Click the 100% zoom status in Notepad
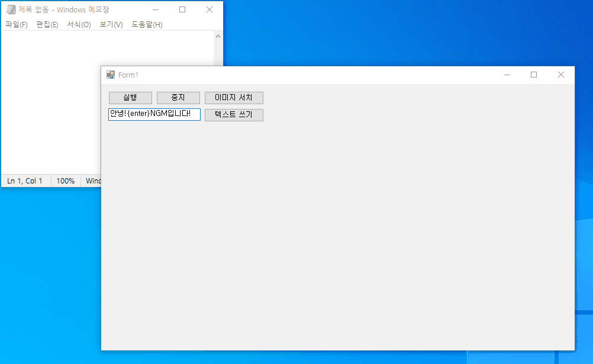 66,181
